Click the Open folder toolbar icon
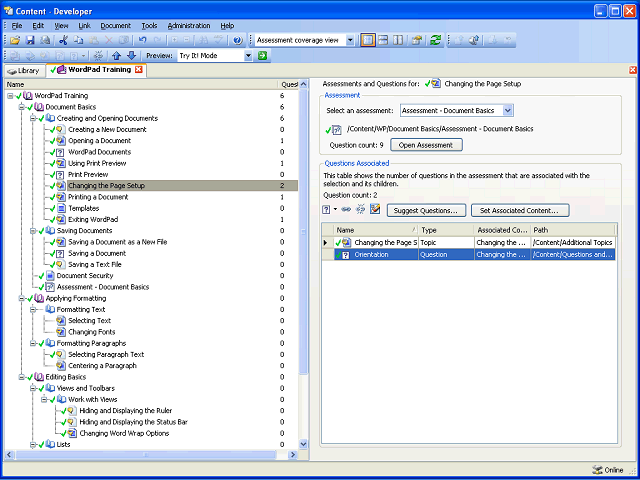The width and height of the screenshot is (640, 480). (x=15, y=40)
